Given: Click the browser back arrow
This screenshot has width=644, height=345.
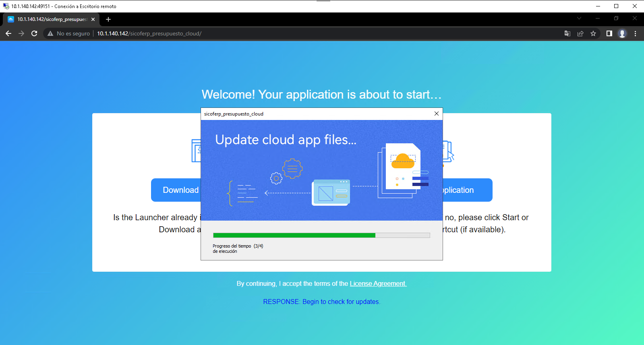Looking at the screenshot, I should click(8, 33).
